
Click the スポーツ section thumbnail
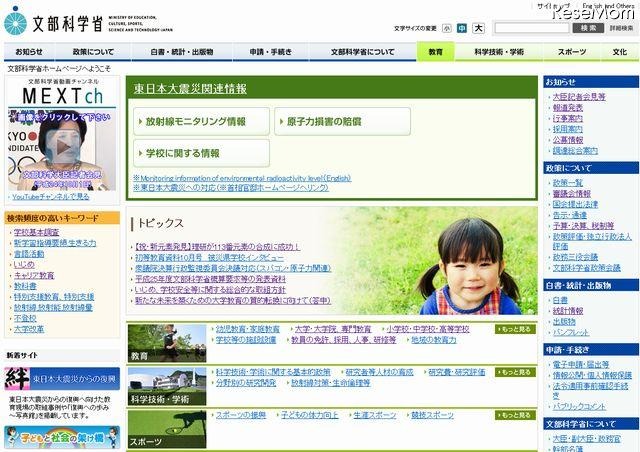(x=167, y=429)
